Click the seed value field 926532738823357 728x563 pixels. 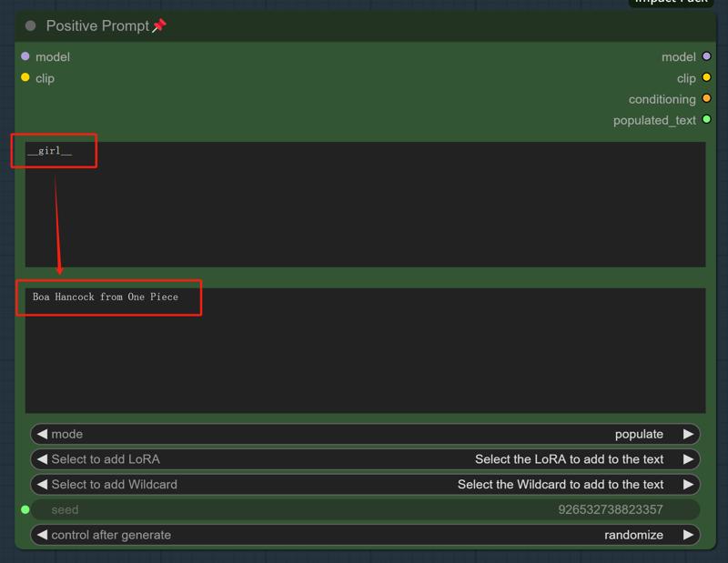click(x=365, y=509)
